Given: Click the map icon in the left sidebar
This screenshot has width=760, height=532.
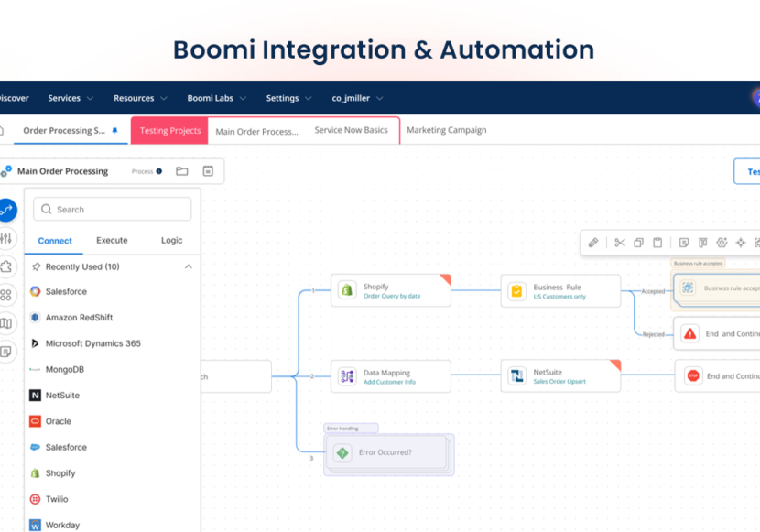Looking at the screenshot, I should click(x=8, y=323).
